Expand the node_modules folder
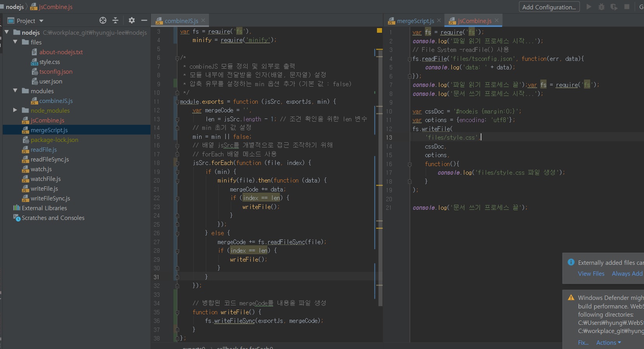Image resolution: width=644 pixels, height=349 pixels. [x=15, y=110]
